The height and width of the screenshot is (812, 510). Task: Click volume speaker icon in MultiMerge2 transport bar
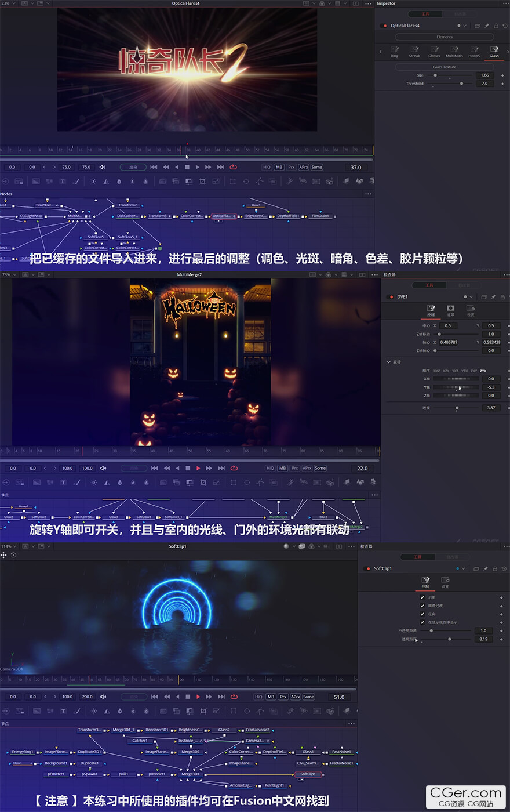click(x=103, y=468)
